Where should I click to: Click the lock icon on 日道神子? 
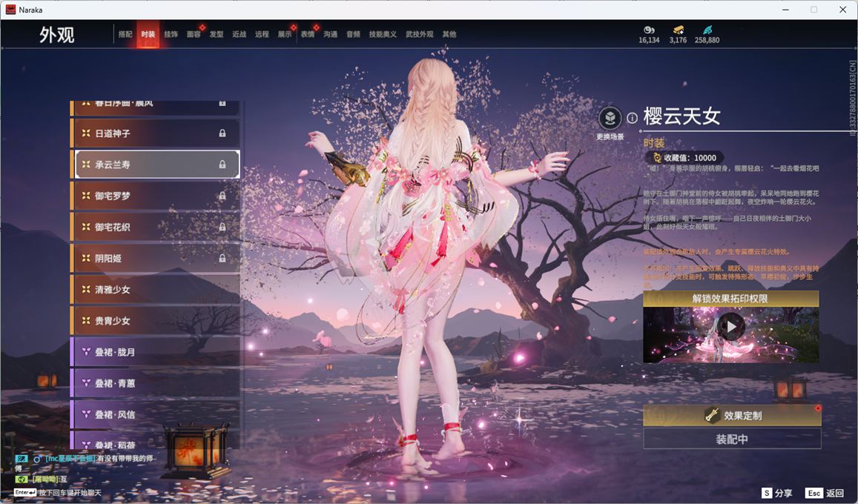tap(222, 133)
